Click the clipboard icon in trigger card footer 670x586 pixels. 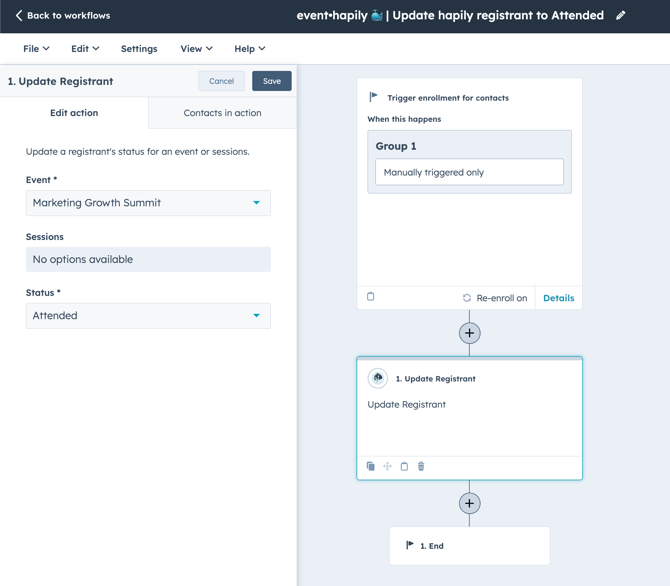pos(371,297)
